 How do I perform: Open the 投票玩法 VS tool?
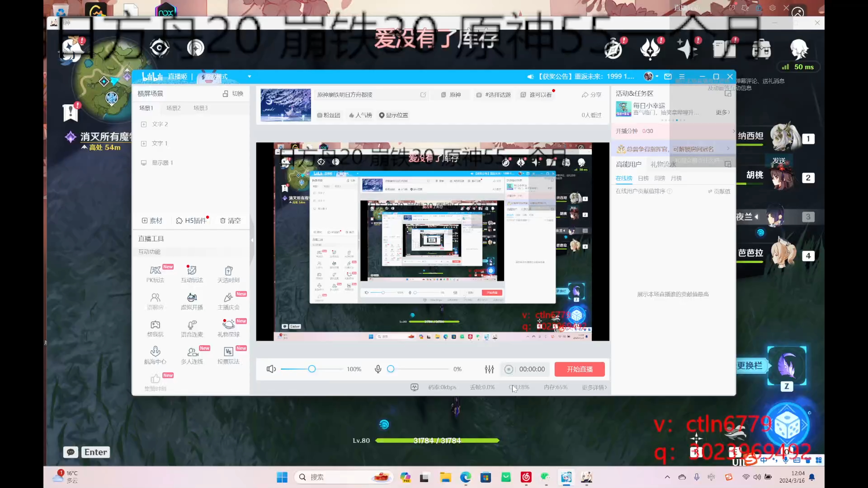click(x=228, y=355)
